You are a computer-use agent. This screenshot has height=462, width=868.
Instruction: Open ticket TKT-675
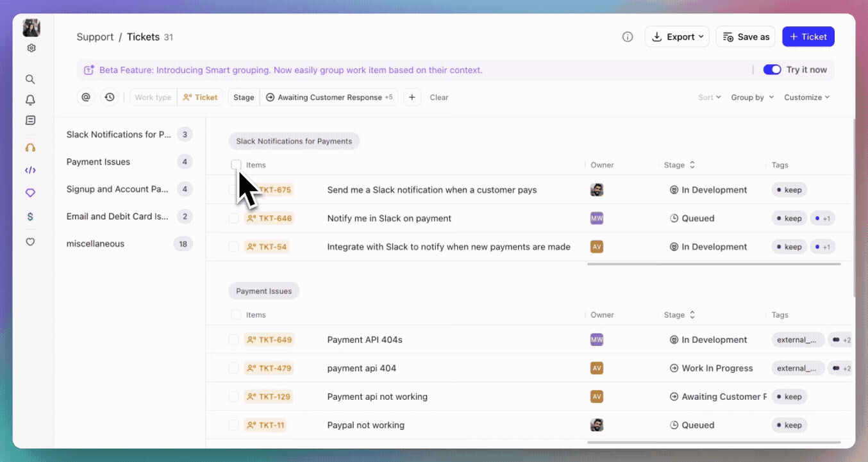pos(269,190)
